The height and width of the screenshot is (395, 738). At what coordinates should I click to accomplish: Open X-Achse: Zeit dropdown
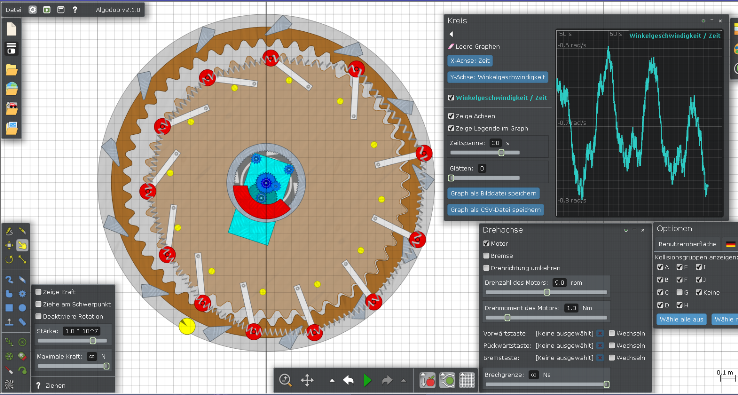(x=470, y=61)
